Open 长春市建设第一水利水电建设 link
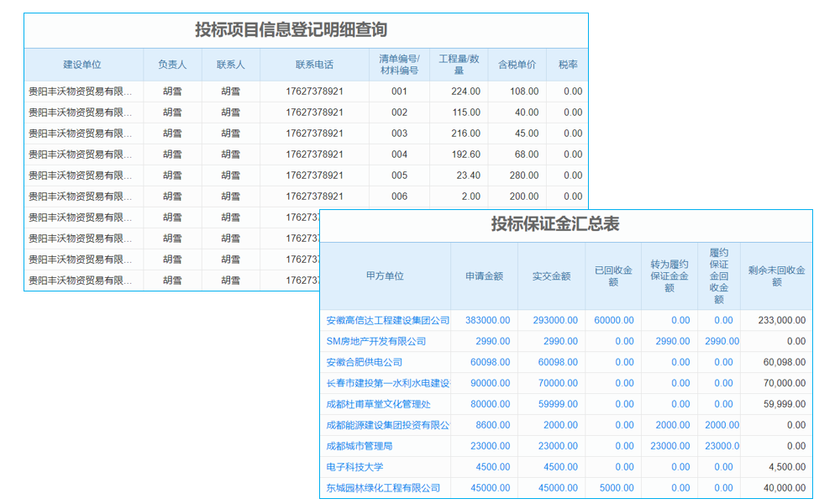Image resolution: width=840 pixels, height=504 pixels. pyautogui.click(x=387, y=383)
